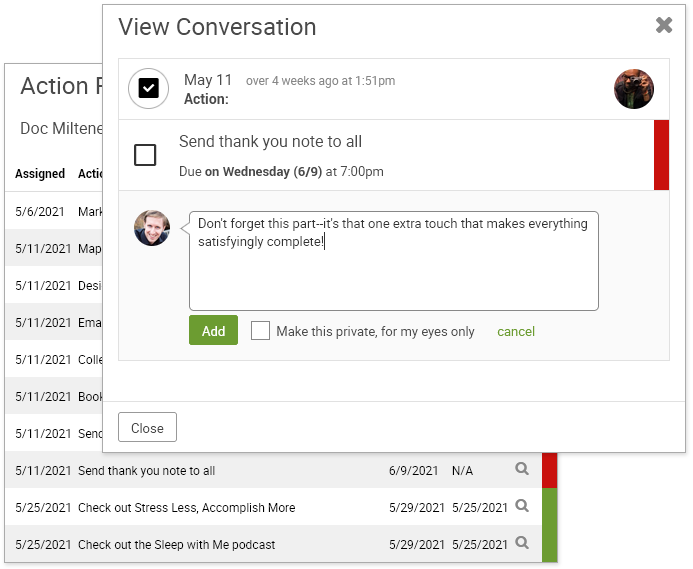Screen dimensions: 693x569
Task: Click red status bar in conversation task
Action: [x=661, y=155]
